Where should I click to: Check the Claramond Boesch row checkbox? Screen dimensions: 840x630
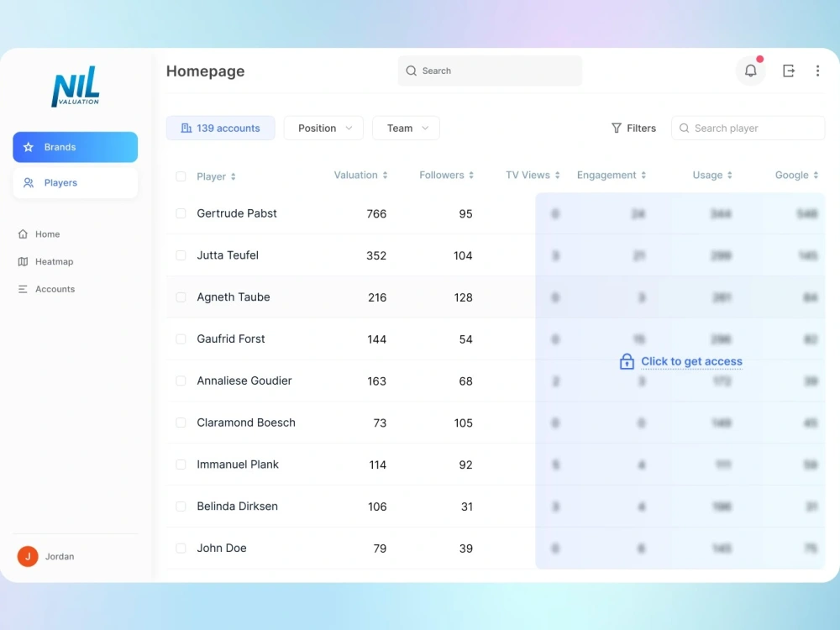point(181,423)
